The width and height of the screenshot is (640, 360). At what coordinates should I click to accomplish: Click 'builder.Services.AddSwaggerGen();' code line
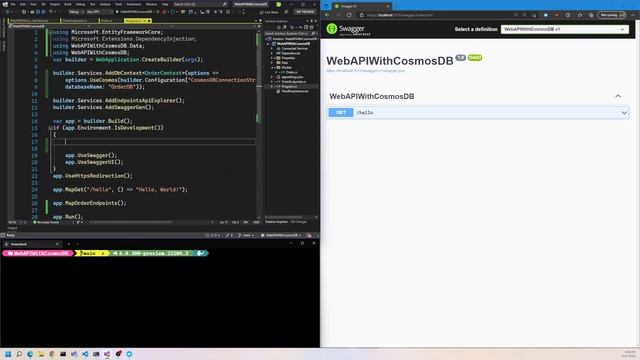103,107
